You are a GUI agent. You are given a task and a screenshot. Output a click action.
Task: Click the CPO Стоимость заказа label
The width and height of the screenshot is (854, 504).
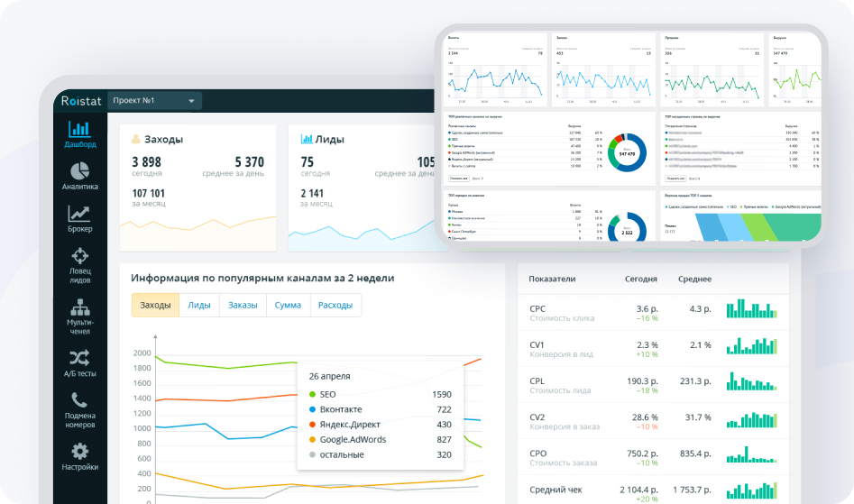coord(563,458)
